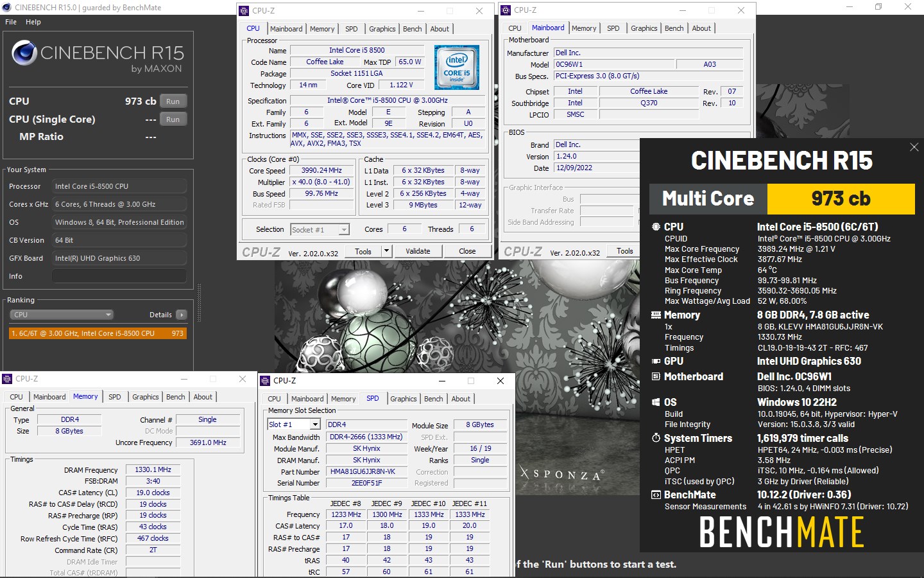Click the CPU-Z chip icon in CPU window title

point(244,11)
